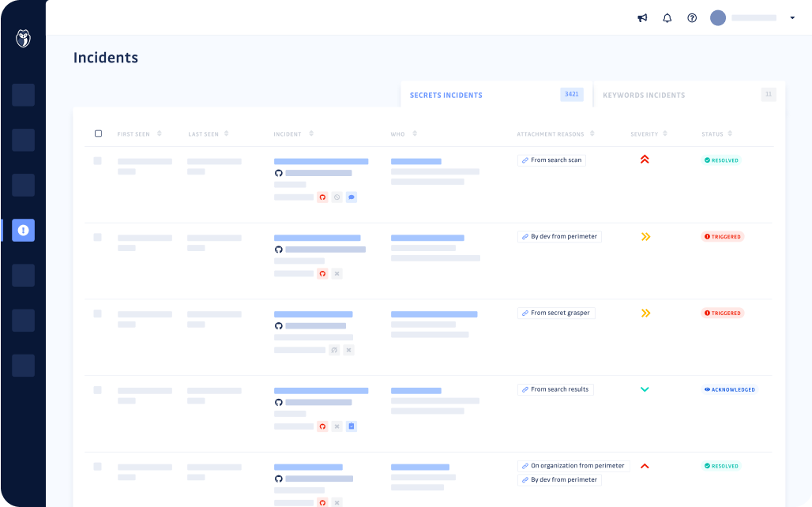The width and height of the screenshot is (812, 507).
Task: Click the clipboard badge on fourth incident
Action: [351, 426]
